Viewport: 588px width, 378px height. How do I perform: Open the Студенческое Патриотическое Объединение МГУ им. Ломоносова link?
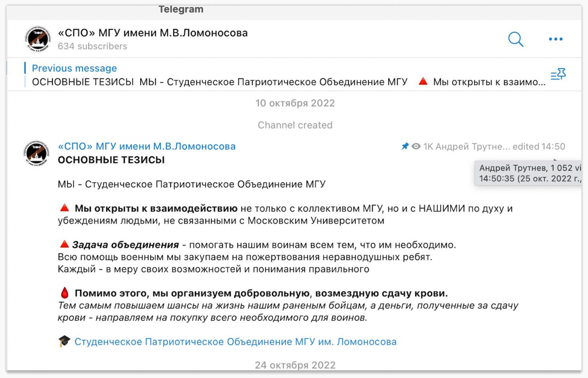pyautogui.click(x=235, y=342)
